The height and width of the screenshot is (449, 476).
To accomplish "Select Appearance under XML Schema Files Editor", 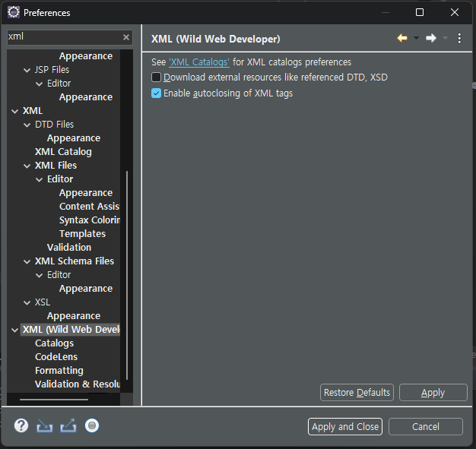I will pyautogui.click(x=86, y=289).
